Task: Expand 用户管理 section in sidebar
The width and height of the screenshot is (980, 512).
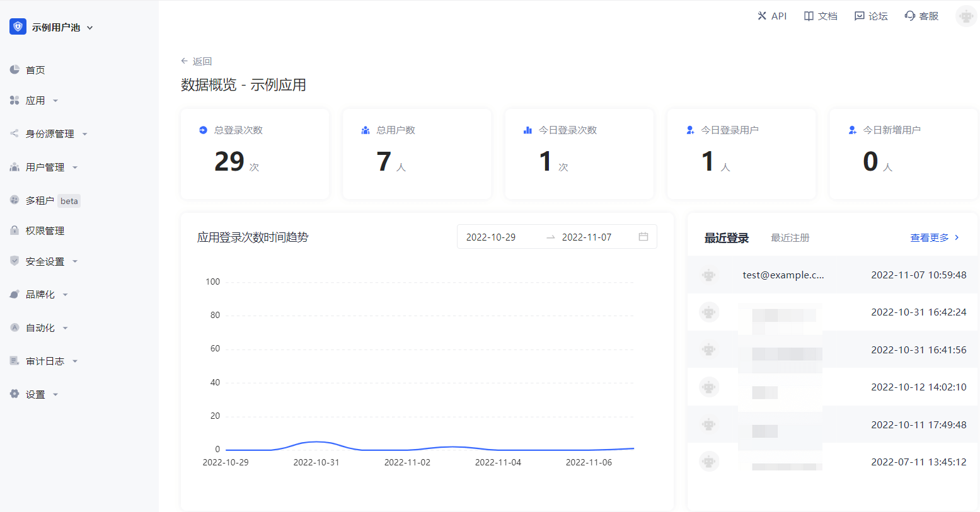Action: (x=75, y=168)
